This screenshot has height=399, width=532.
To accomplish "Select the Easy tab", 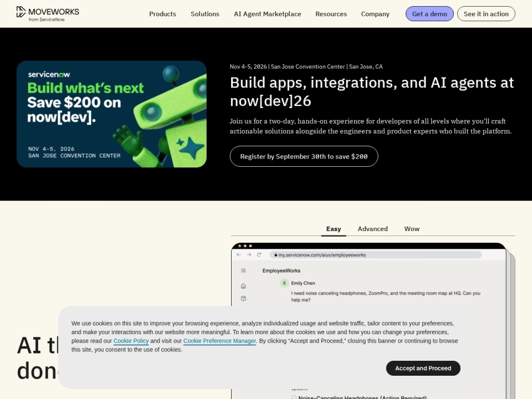I will (334, 229).
